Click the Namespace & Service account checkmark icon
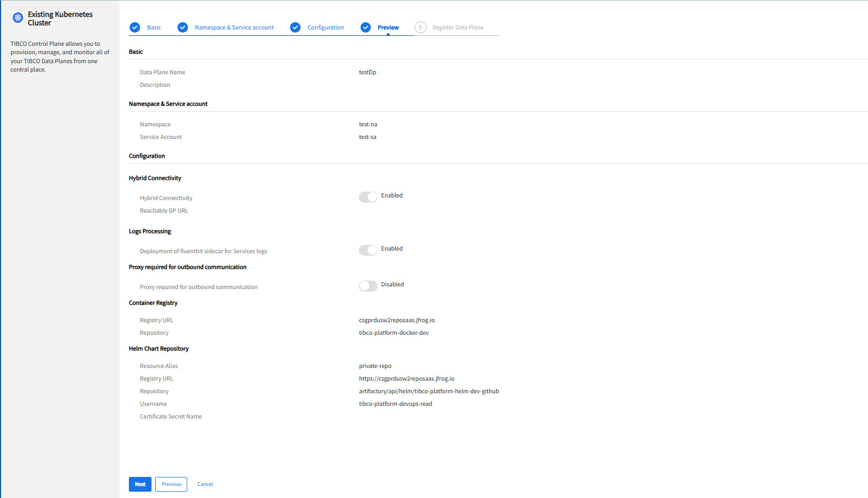This screenshot has height=498, width=868. 183,27
